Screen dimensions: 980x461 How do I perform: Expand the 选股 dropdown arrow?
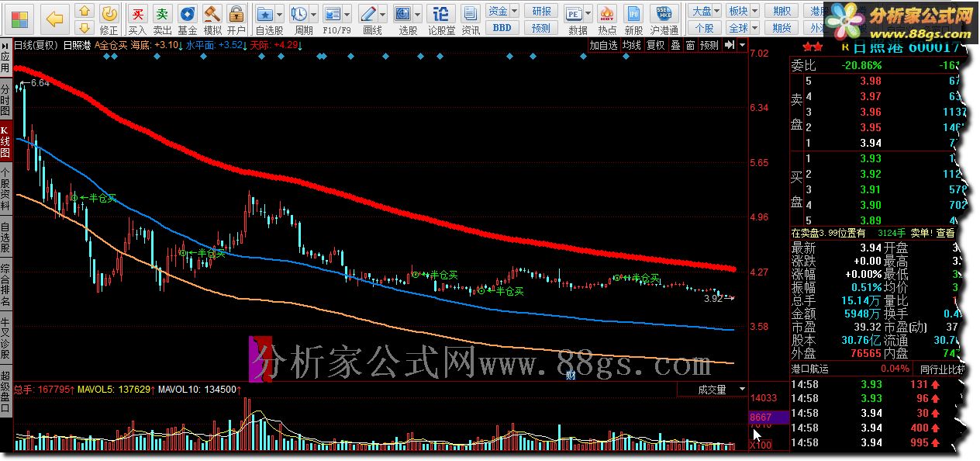(x=417, y=14)
